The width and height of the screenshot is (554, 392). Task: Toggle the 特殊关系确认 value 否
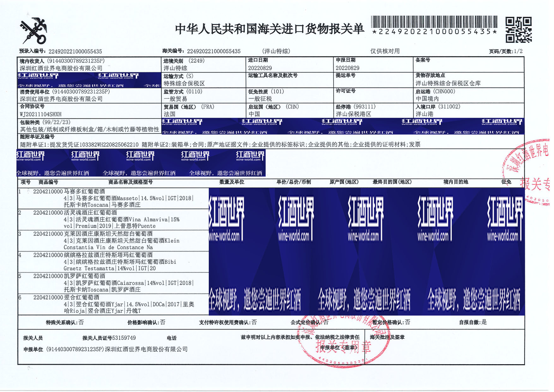pos(81,322)
